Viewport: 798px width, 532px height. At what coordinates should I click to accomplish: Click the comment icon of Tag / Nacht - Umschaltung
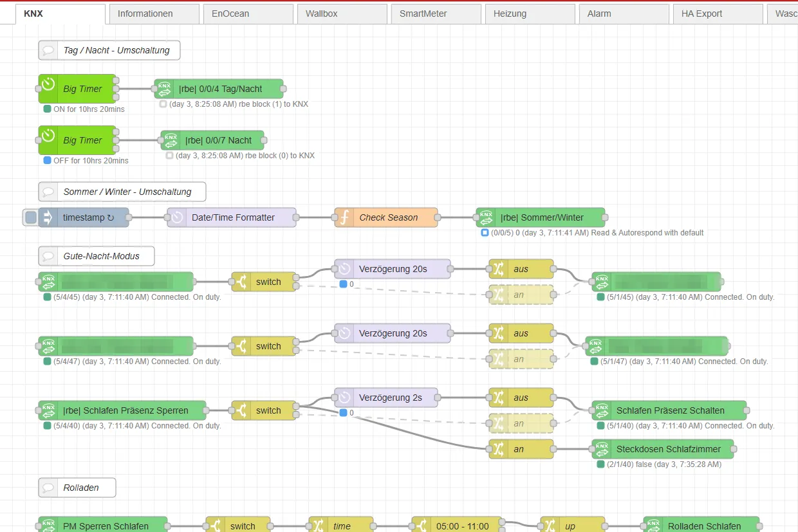(48, 50)
